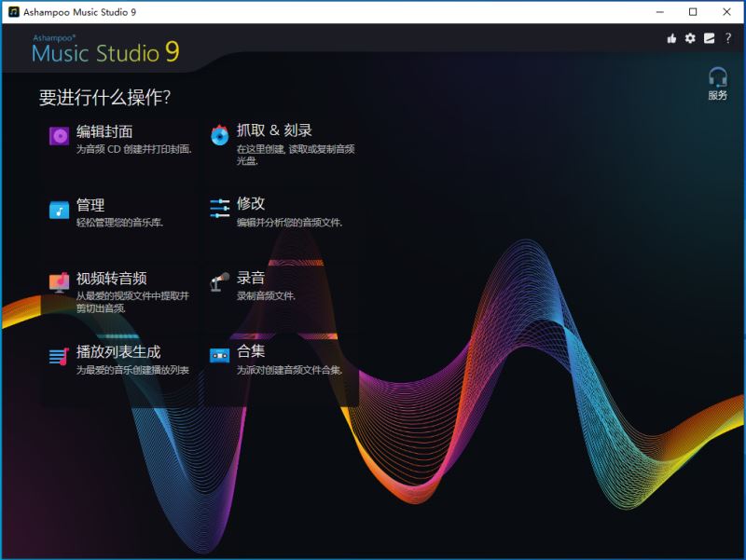Minimize the Ashampoo Music Studio window

pyautogui.click(x=660, y=12)
